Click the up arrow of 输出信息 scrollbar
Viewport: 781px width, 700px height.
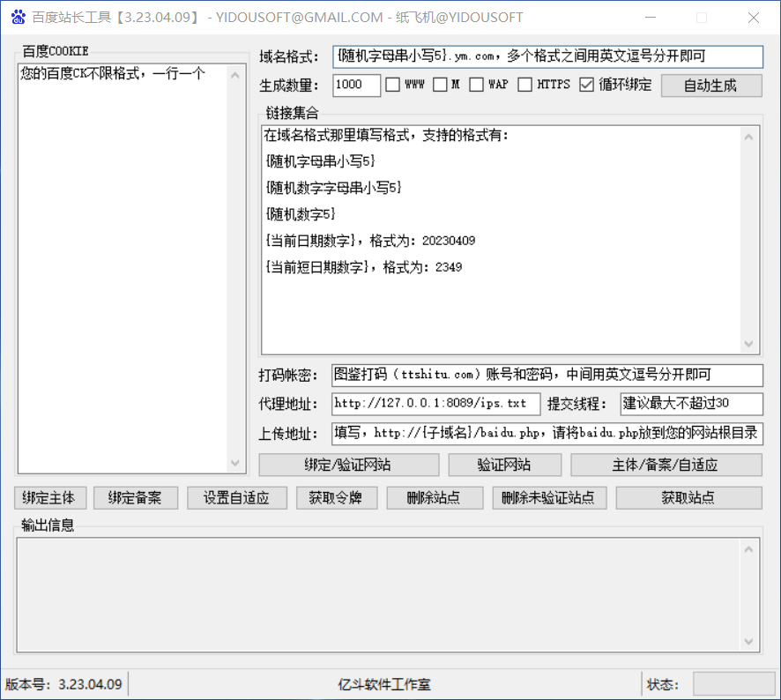tap(748, 549)
